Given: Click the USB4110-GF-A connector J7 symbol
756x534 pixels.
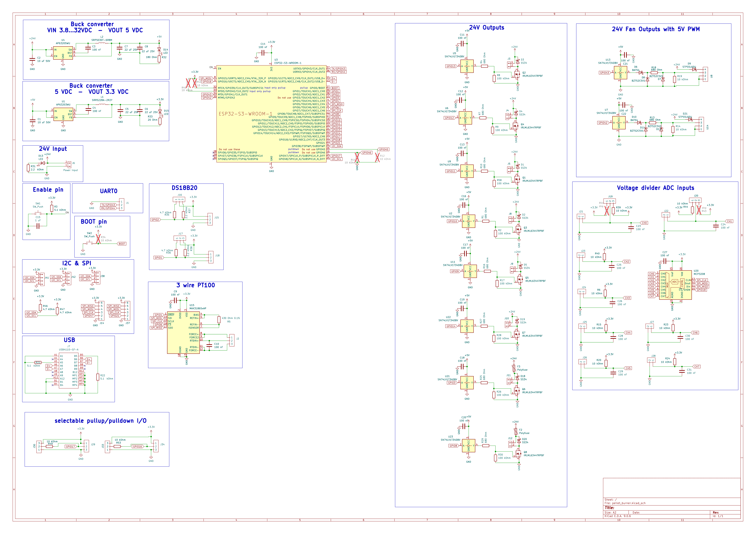Looking at the screenshot, I should (69, 370).
